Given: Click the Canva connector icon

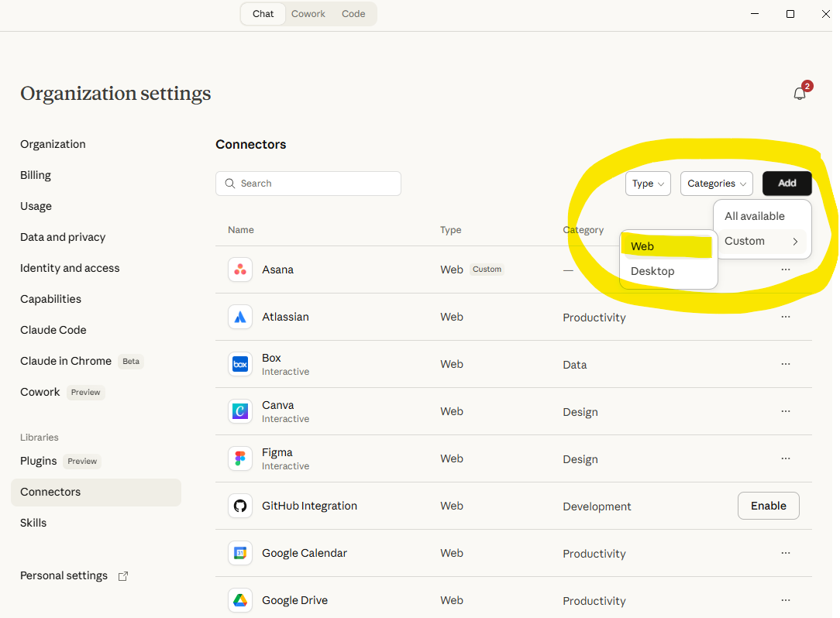Looking at the screenshot, I should point(240,411).
